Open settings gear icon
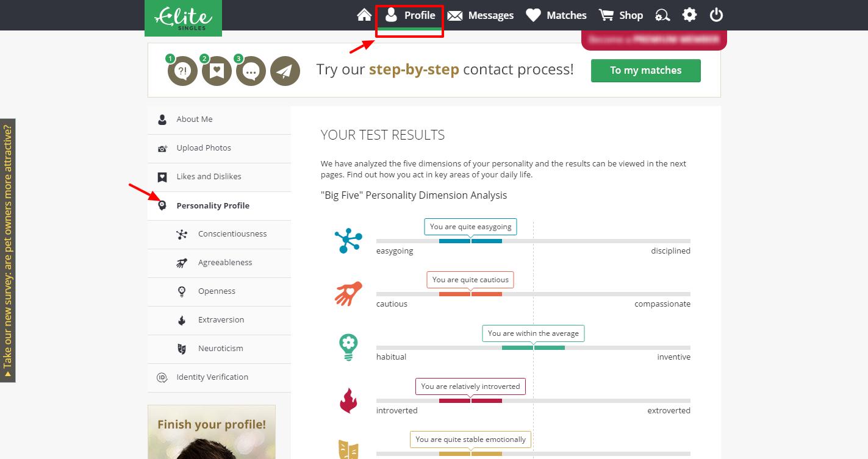 click(689, 15)
